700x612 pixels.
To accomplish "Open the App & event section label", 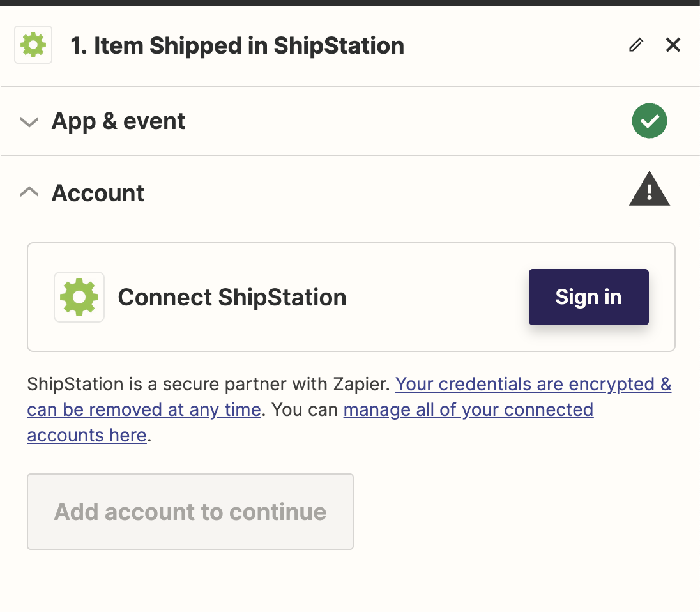I will tap(118, 121).
